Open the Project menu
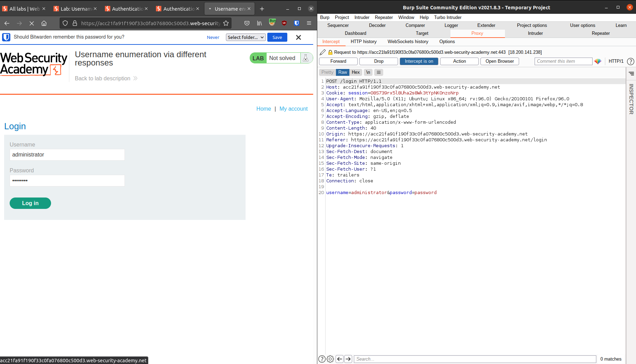The height and width of the screenshot is (364, 636). click(342, 17)
